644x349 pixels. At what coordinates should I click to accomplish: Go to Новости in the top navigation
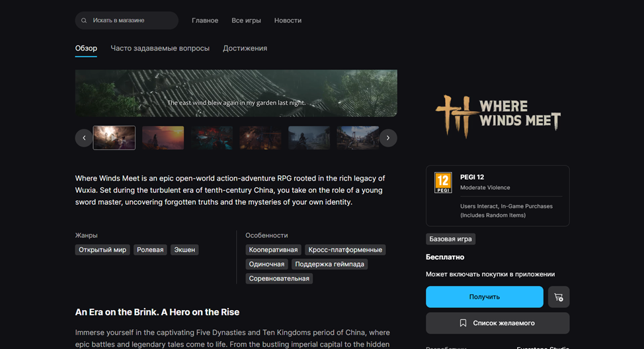click(288, 20)
